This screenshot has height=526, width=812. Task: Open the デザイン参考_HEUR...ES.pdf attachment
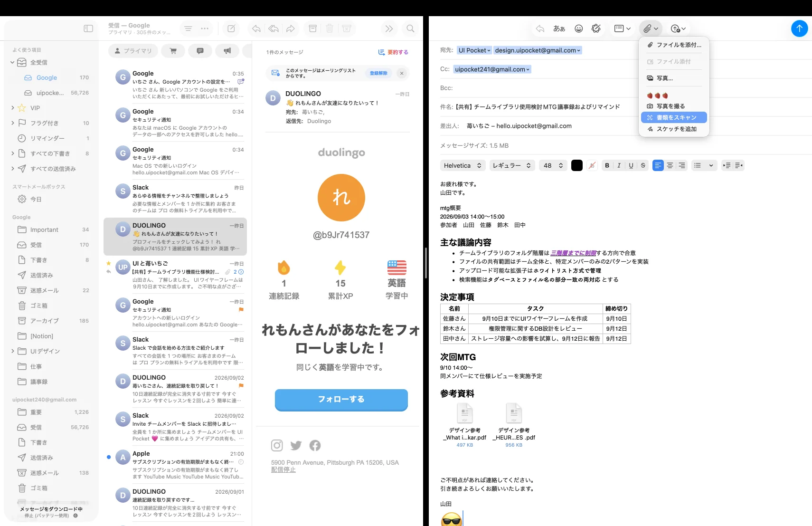514,425
